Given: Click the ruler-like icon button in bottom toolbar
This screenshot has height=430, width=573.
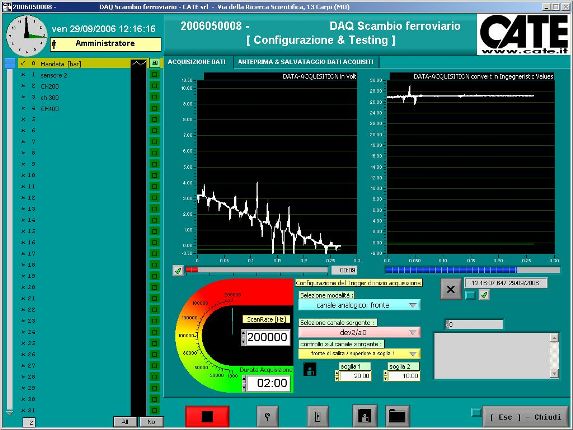Looking at the screenshot, I should tap(317, 416).
